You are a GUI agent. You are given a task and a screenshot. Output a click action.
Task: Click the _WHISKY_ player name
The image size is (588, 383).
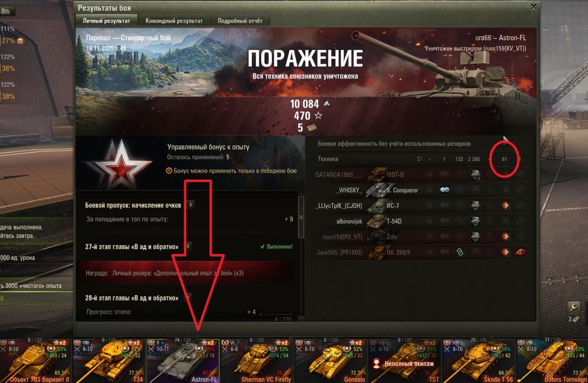click(349, 190)
